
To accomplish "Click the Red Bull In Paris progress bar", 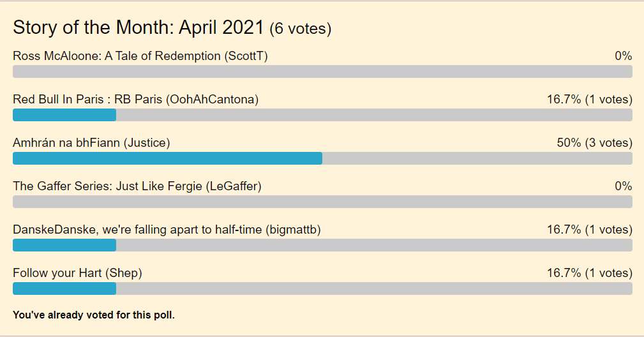I will pos(322,115).
